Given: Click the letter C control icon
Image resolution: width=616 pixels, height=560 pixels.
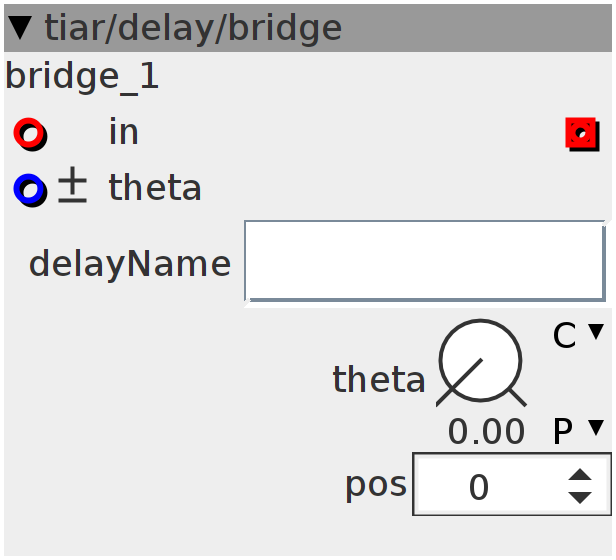Looking at the screenshot, I should click(565, 335).
